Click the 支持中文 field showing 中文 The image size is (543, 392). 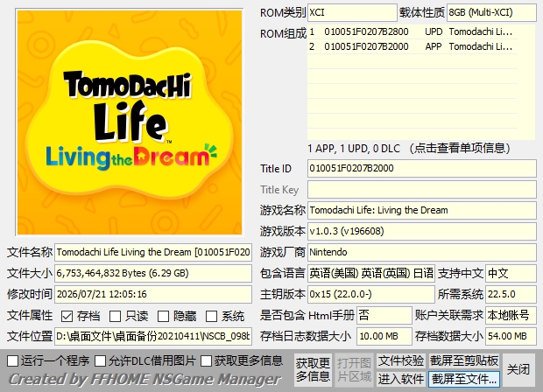pyautogui.click(x=511, y=273)
